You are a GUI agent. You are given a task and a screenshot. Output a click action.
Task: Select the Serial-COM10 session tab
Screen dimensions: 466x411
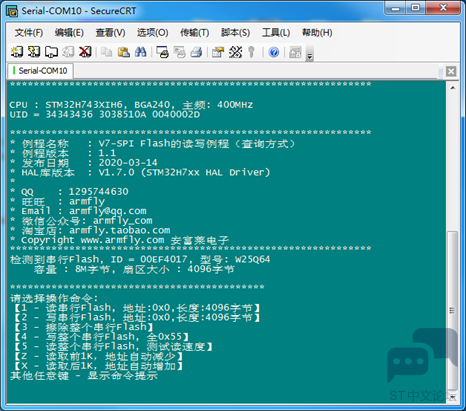[40, 71]
